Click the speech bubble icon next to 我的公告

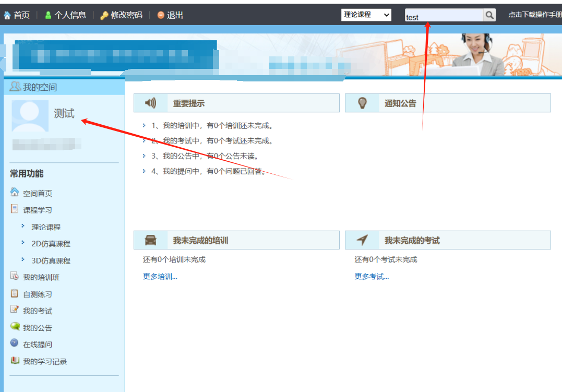click(x=15, y=326)
